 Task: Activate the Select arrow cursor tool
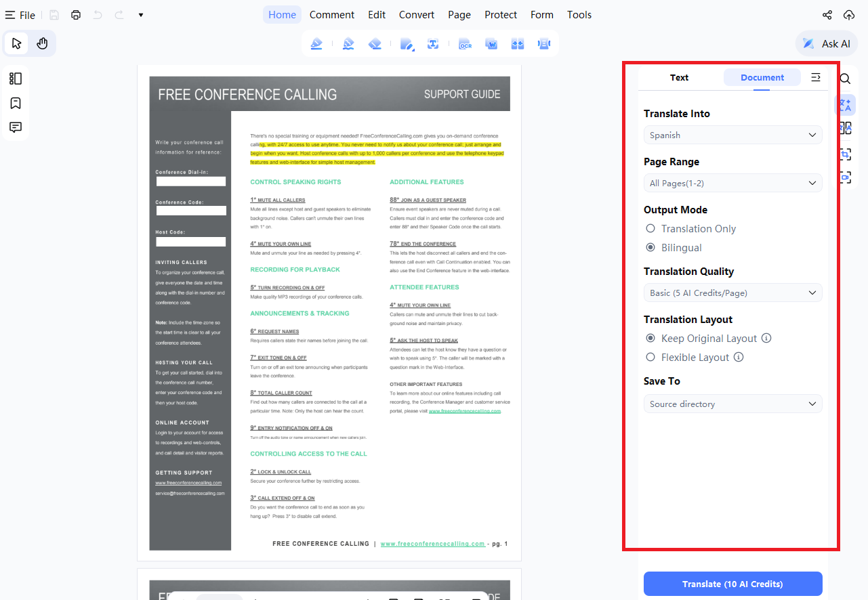[x=17, y=43]
